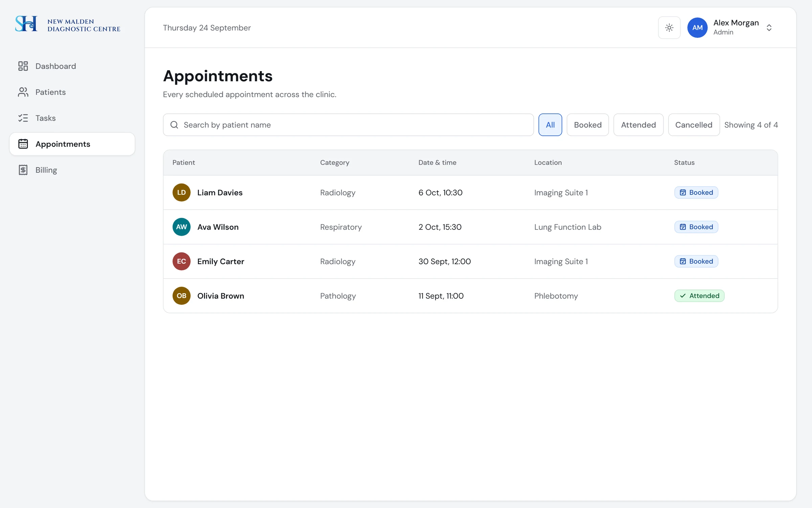Open the Tasks page
The image size is (812, 508).
coord(72,118)
